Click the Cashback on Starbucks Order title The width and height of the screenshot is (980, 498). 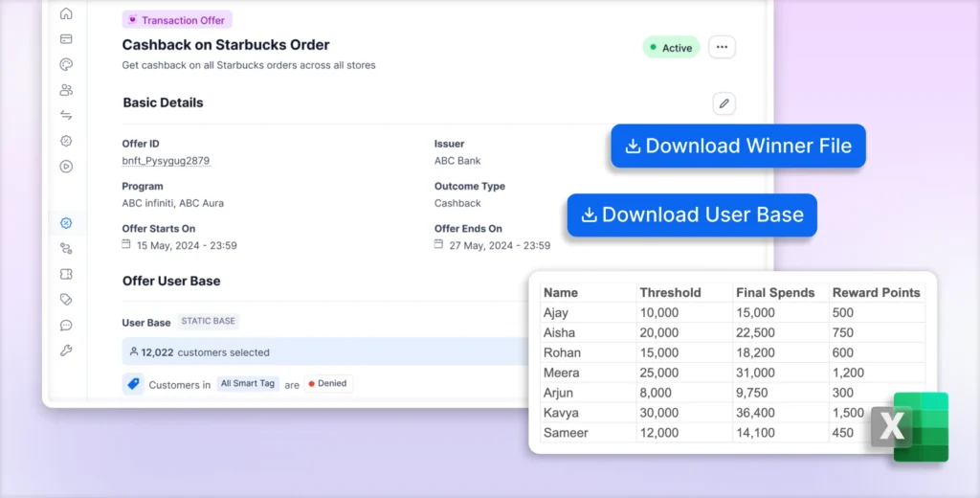226,44
